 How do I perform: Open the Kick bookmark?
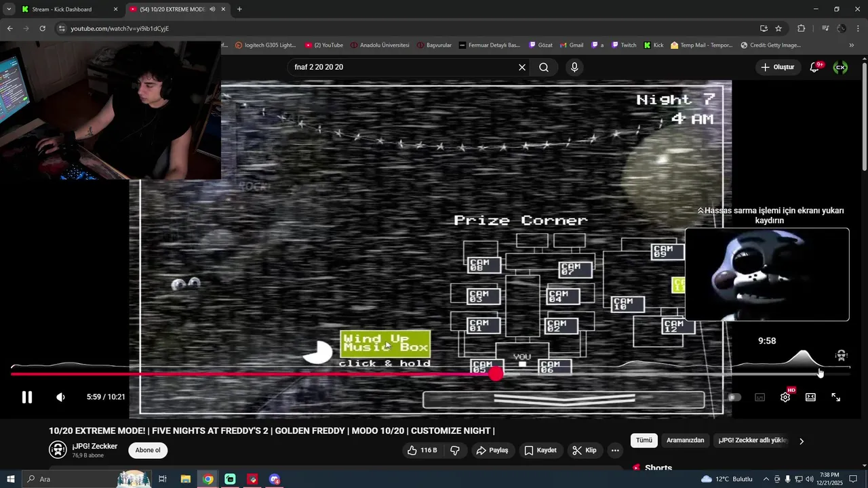click(x=654, y=45)
